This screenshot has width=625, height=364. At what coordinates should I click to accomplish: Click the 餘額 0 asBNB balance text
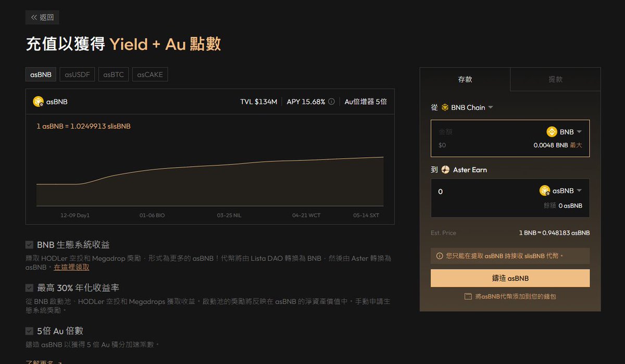coord(563,206)
